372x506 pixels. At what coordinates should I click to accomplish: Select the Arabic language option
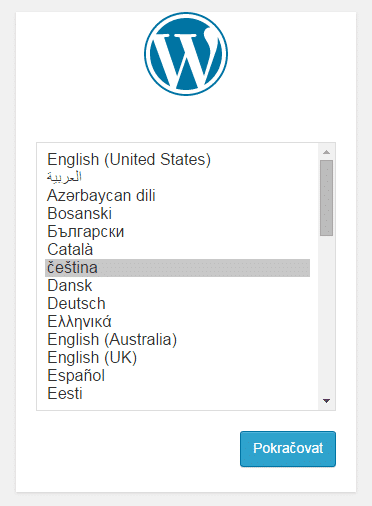click(177, 177)
